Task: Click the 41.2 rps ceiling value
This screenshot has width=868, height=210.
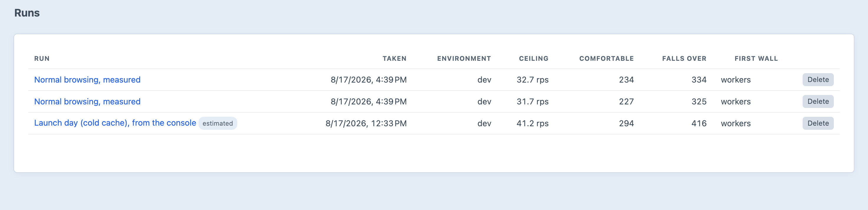Action: [532, 123]
